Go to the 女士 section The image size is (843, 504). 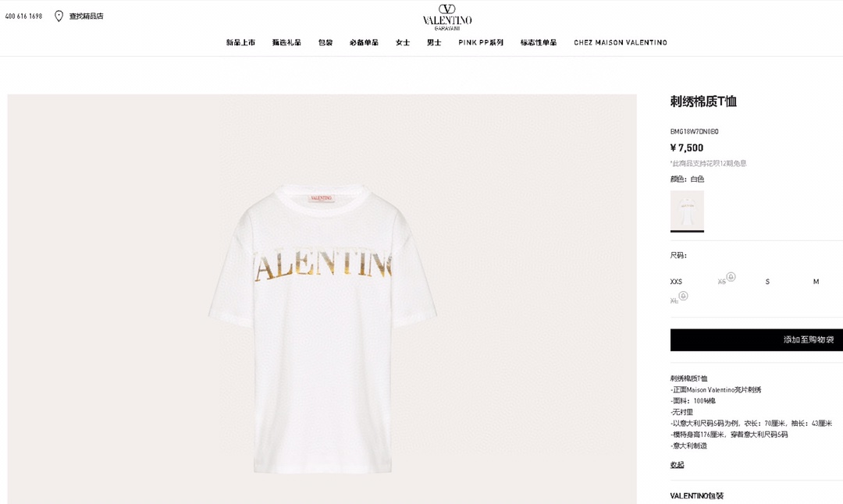(x=403, y=42)
